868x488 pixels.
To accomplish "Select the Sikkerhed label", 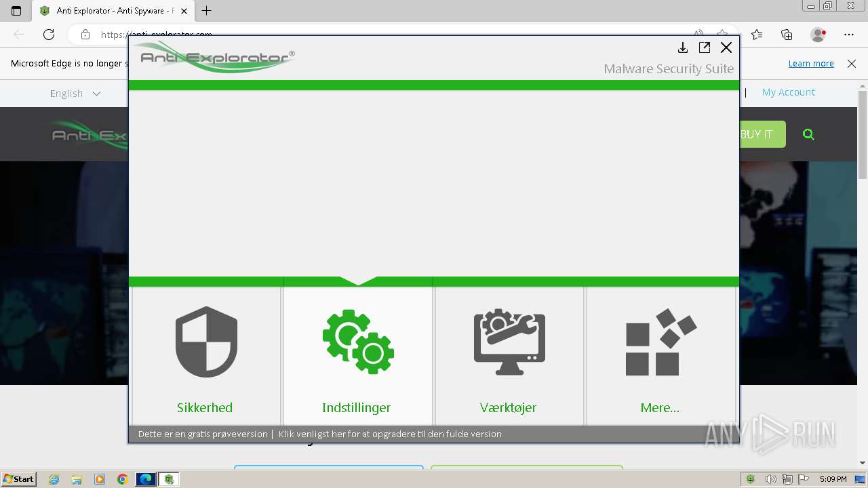I will click(x=205, y=407).
